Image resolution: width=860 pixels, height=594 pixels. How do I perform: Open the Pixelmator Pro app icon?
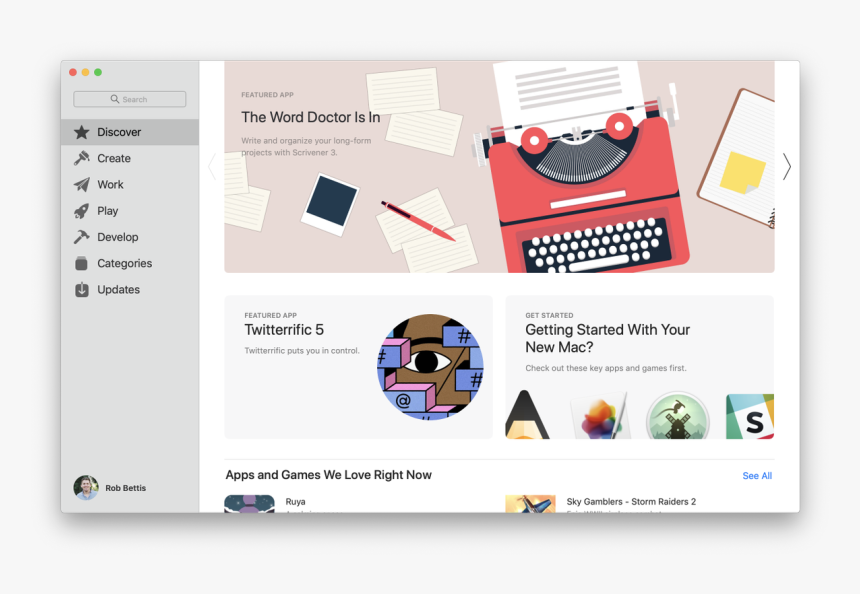point(601,416)
